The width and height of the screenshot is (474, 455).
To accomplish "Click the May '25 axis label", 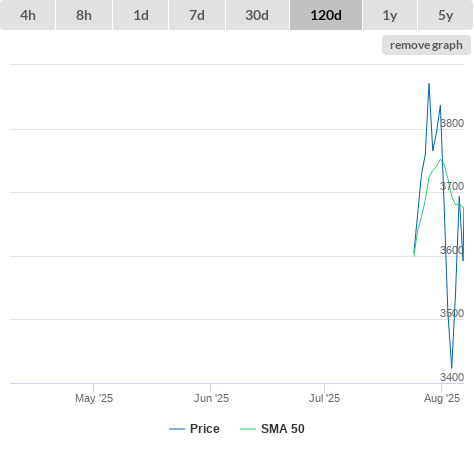I will pos(94,398).
